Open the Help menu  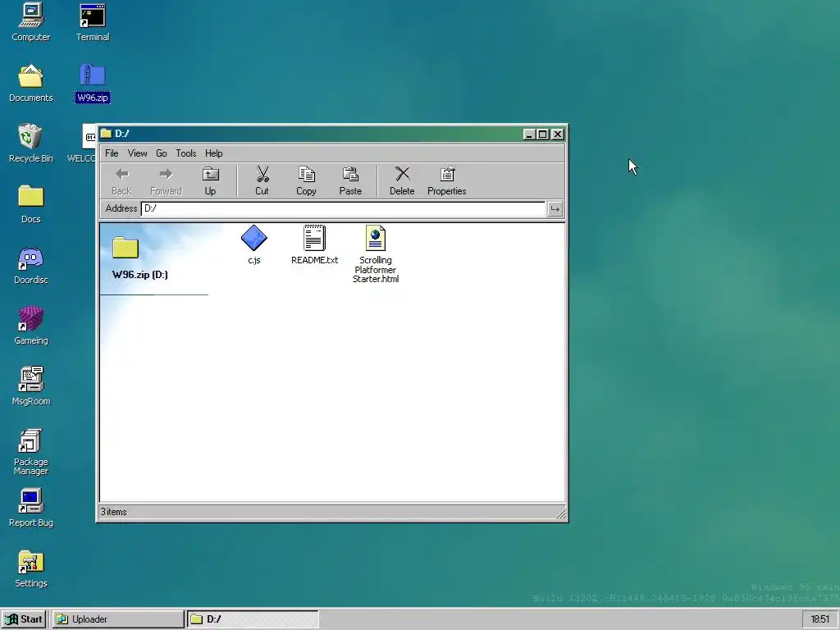pos(213,153)
